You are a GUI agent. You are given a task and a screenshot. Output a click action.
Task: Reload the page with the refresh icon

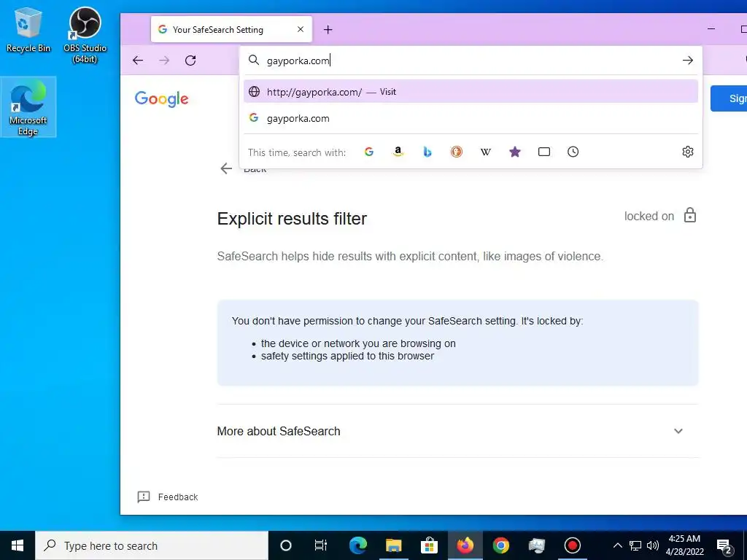pos(190,61)
